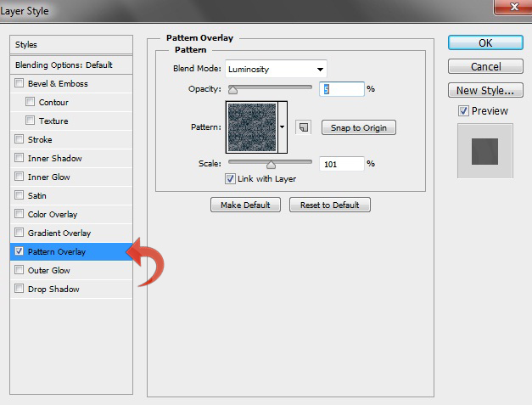This screenshot has width=532, height=405.
Task: Click Snap to Origin button
Action: click(358, 127)
